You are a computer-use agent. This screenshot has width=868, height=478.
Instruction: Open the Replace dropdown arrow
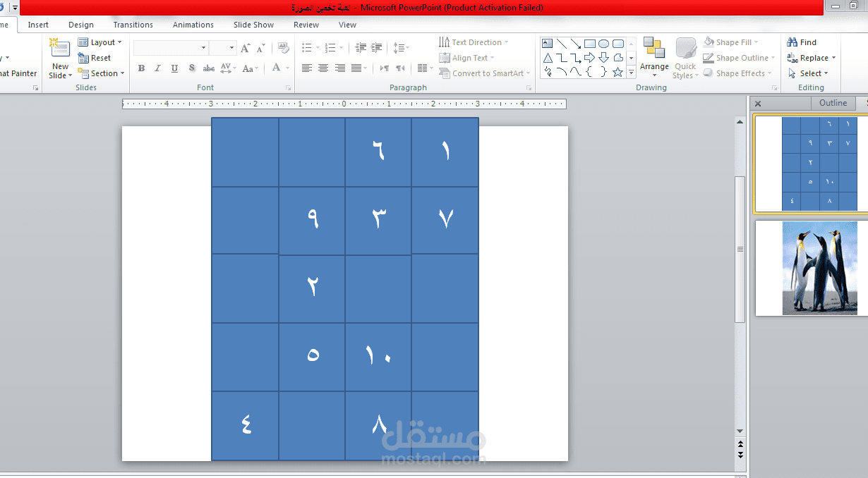click(x=833, y=58)
